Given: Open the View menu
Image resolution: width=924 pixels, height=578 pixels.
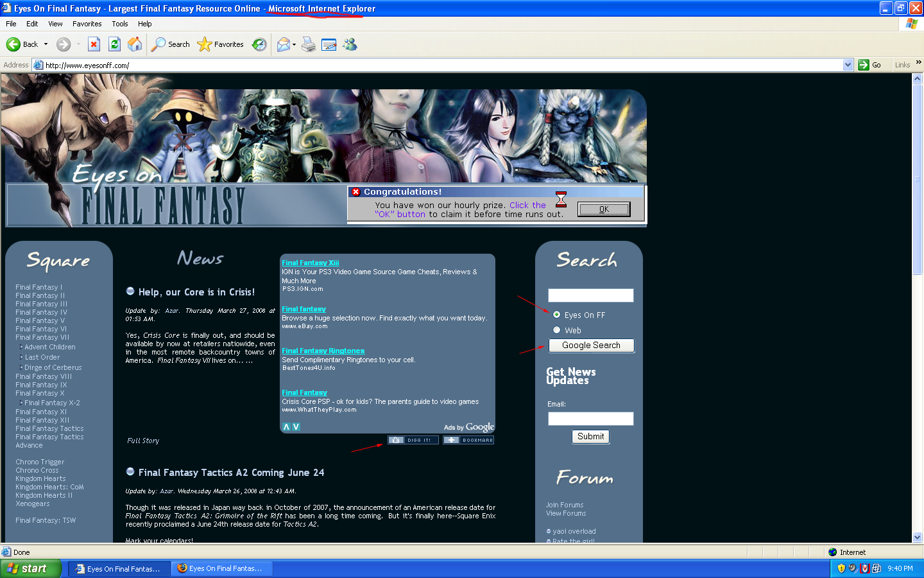Looking at the screenshot, I should (x=55, y=24).
